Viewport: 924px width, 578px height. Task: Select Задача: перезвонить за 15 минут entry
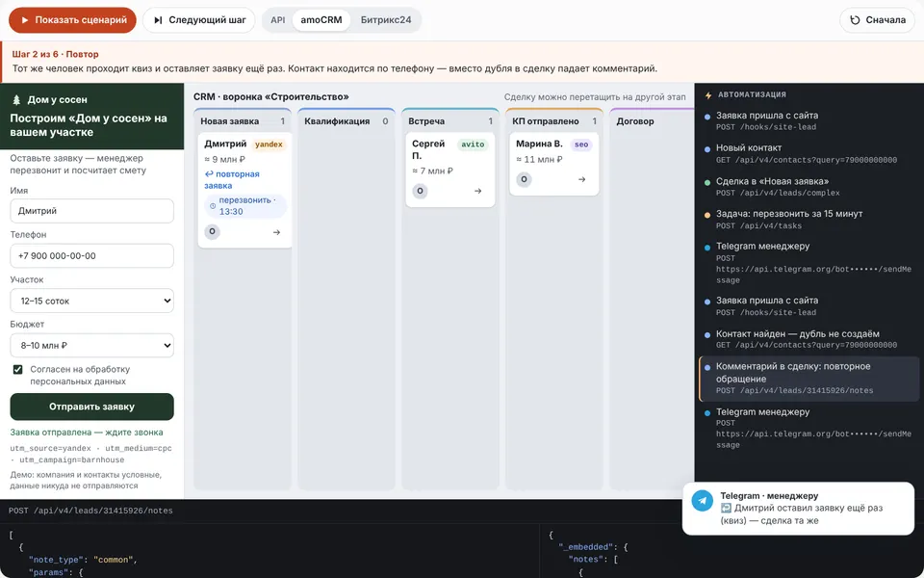(808, 220)
